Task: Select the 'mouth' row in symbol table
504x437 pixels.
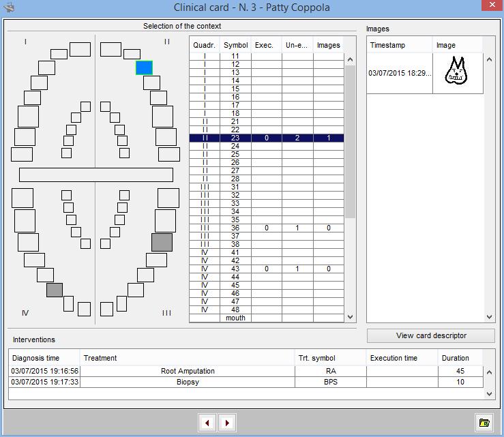Action: 235,318
